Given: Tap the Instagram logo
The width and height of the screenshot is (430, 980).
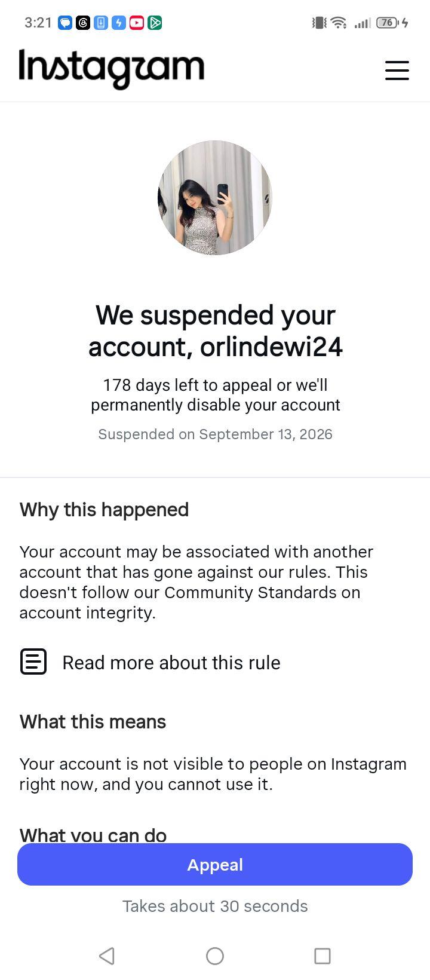Looking at the screenshot, I should [112, 69].
